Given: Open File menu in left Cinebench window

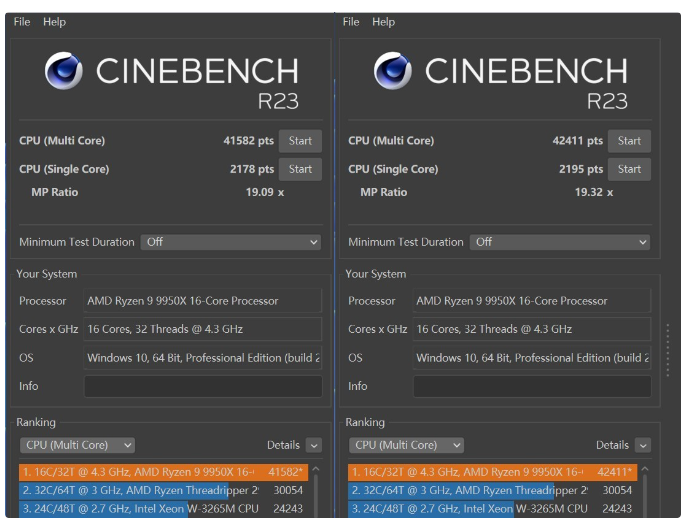Looking at the screenshot, I should point(22,22).
